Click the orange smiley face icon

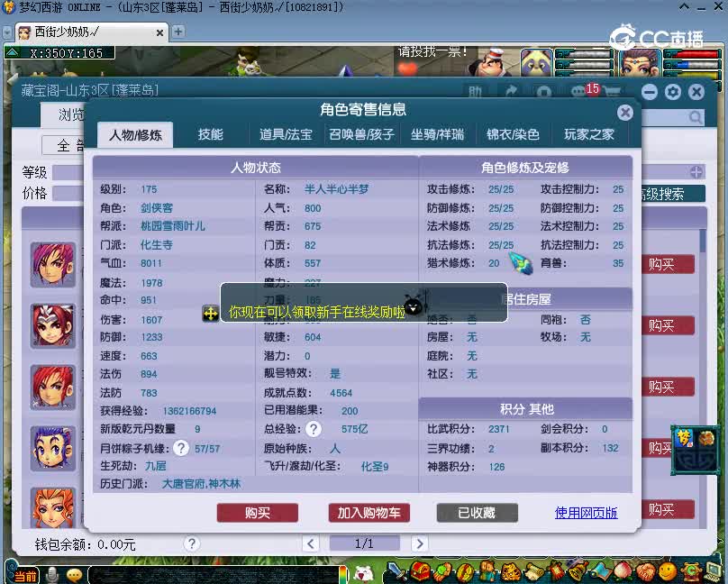point(667,572)
